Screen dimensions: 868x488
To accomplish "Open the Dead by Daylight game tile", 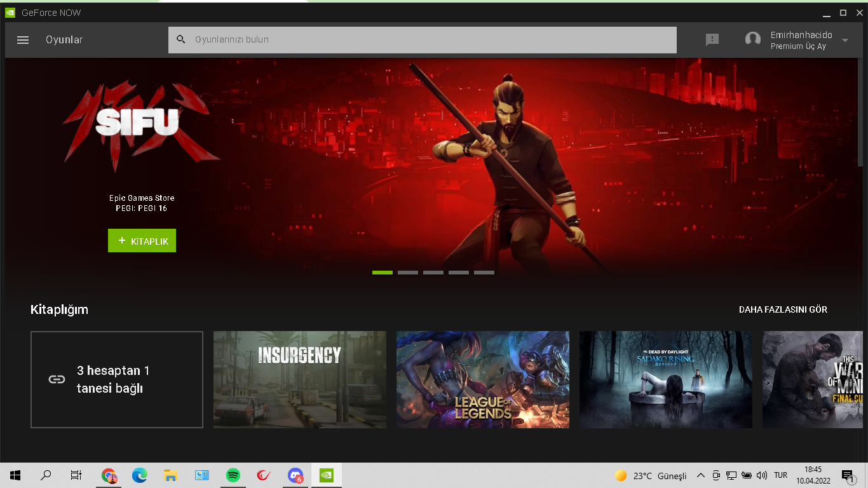I will click(666, 379).
